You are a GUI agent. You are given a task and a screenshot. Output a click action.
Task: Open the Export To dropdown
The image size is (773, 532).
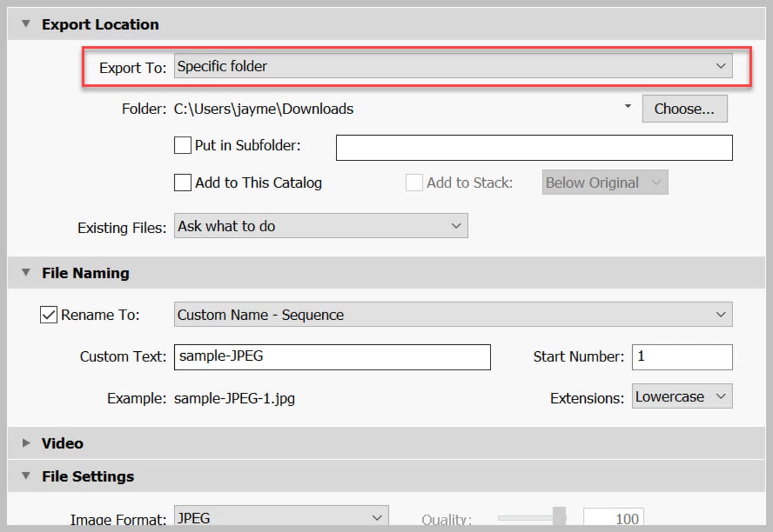452,66
